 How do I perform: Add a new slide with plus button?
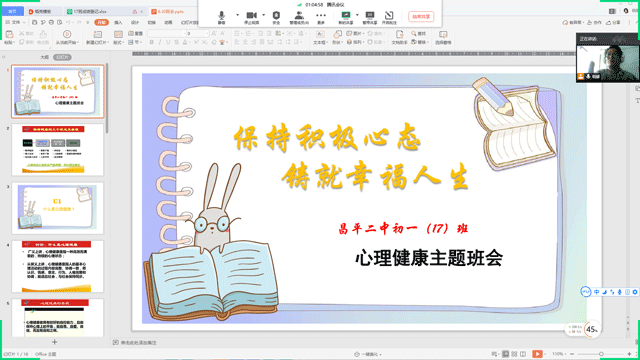click(x=54, y=342)
